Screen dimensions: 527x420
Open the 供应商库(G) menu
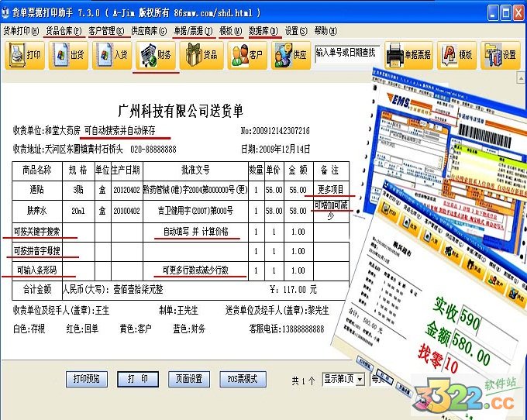pyautogui.click(x=149, y=31)
